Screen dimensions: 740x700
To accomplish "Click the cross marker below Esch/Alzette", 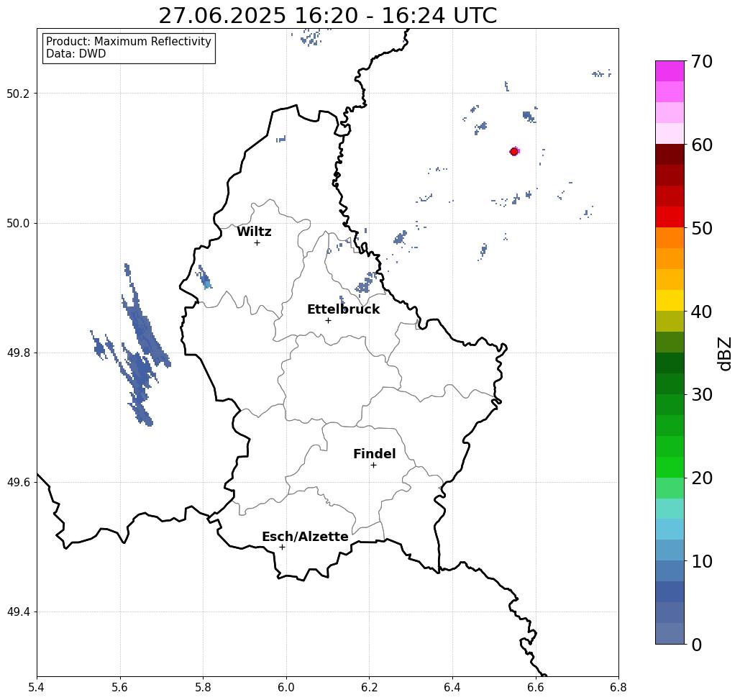I will pos(282,547).
